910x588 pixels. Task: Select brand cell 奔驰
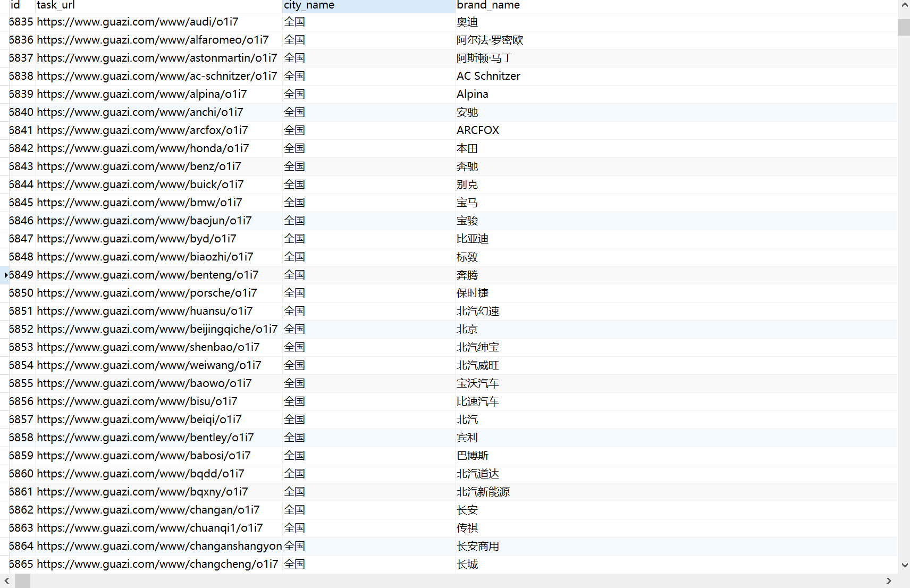tap(676, 166)
